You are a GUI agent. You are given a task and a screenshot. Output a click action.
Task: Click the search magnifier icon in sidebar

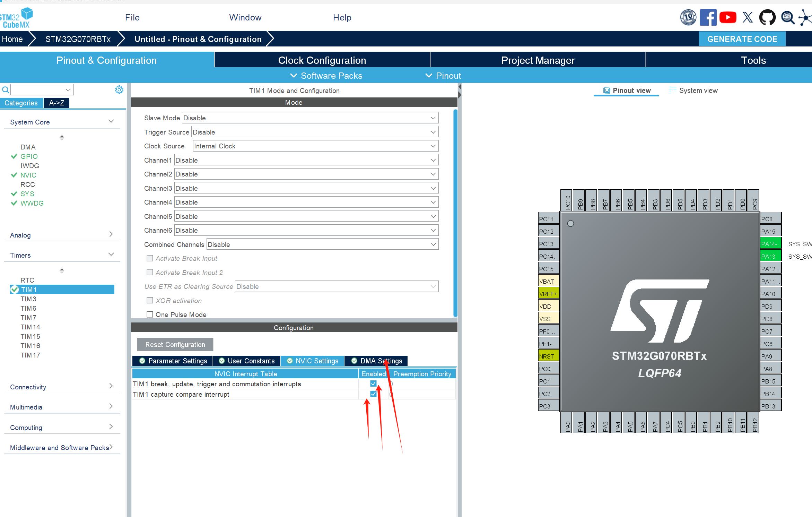5,90
